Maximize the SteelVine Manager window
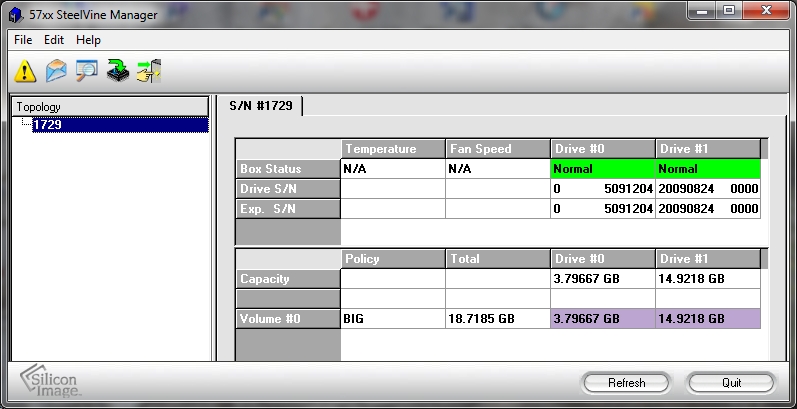 pyautogui.click(x=729, y=11)
